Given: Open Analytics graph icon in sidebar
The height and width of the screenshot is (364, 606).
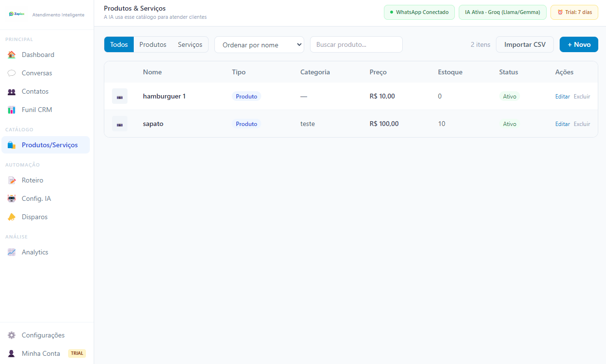Looking at the screenshot, I should click(x=12, y=252).
